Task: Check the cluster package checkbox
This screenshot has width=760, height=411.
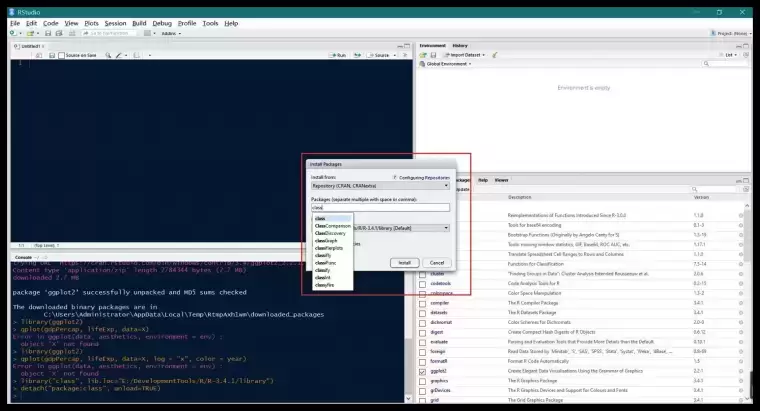Action: tap(423, 274)
